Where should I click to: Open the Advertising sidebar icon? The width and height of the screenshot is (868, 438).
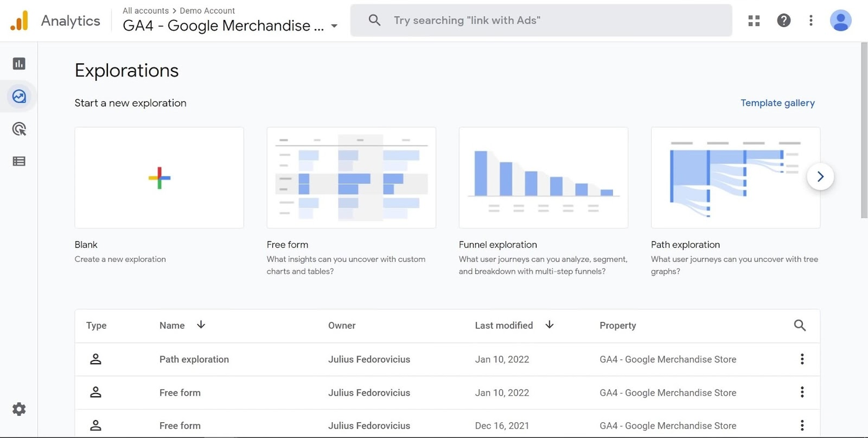[19, 129]
